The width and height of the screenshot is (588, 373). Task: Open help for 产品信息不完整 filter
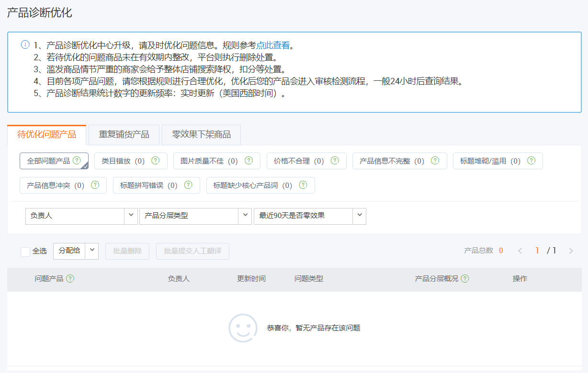coord(435,161)
